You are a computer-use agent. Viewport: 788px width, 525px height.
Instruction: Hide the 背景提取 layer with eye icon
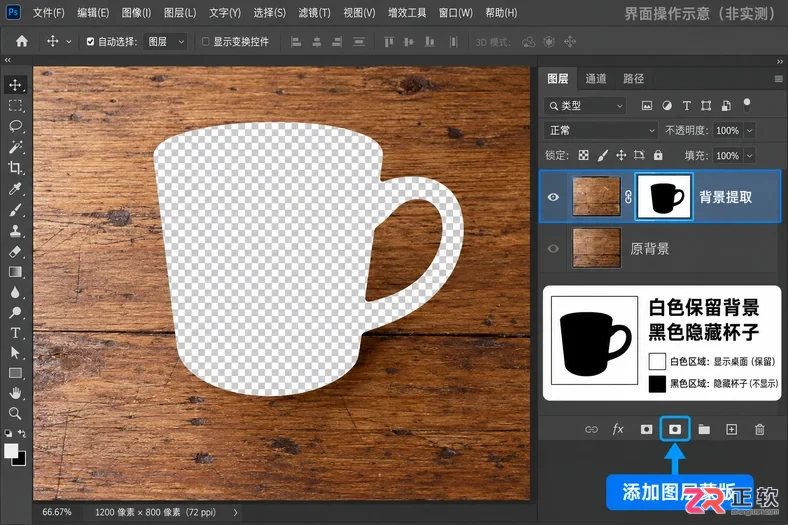553,197
